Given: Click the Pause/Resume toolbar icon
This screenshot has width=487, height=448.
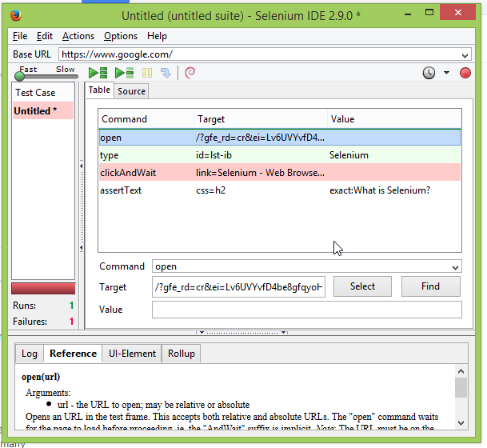Looking at the screenshot, I should click(147, 73).
